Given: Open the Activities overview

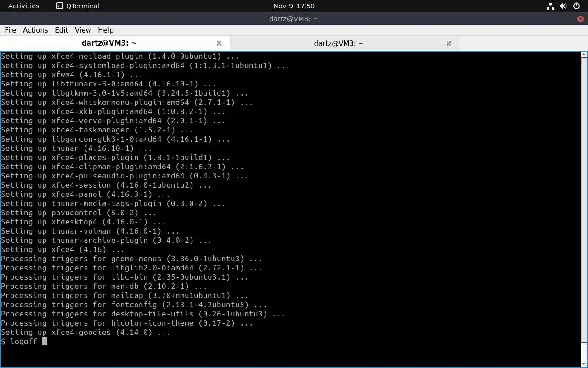Looking at the screenshot, I should point(23,6).
